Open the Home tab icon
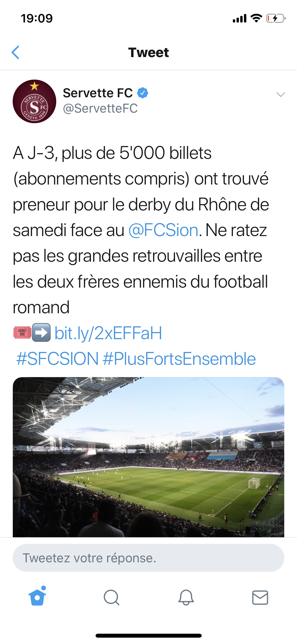The image size is (297, 644). coord(37,597)
